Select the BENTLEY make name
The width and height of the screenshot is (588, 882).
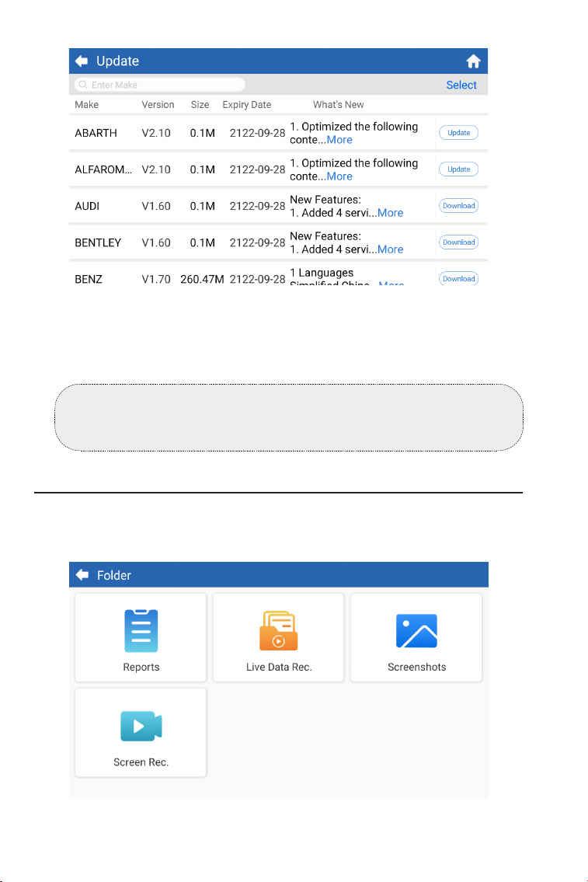point(98,243)
